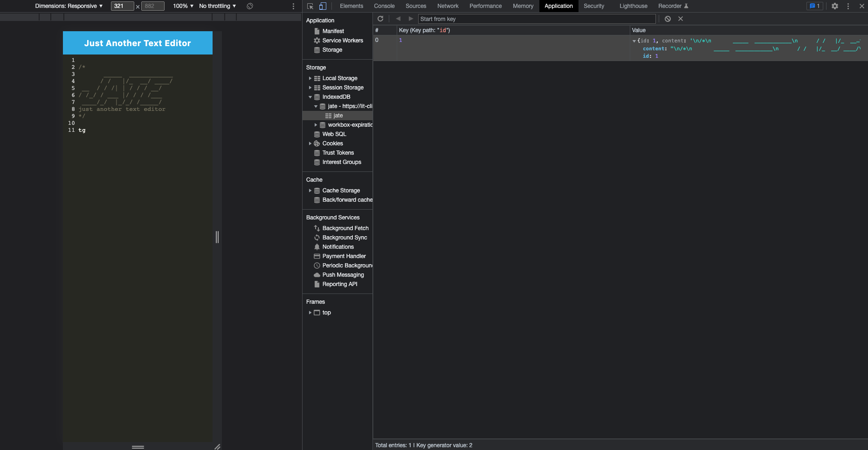This screenshot has width=868, height=450.
Task: Switch to the Lighthouse tab
Action: click(x=634, y=6)
